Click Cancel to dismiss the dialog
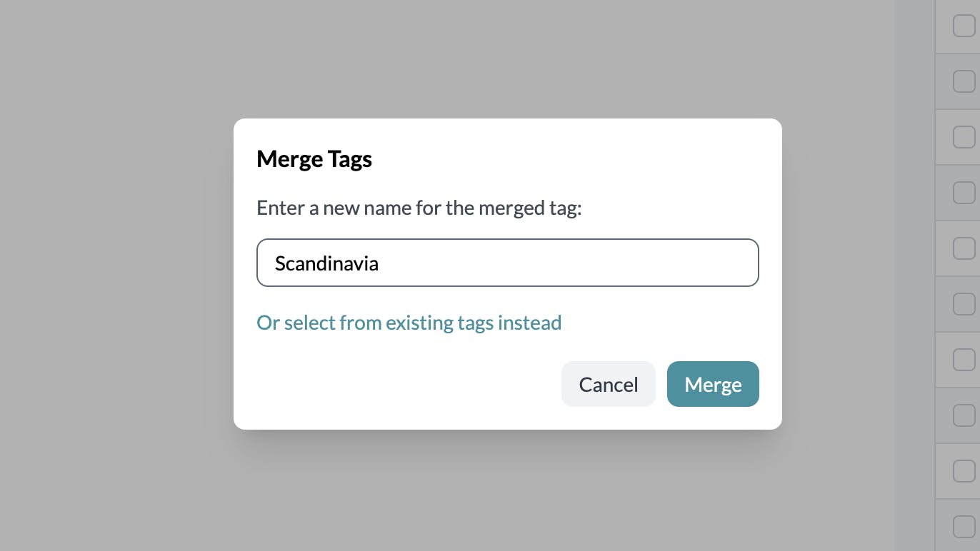Screen dimensions: 980x551 (608, 384)
